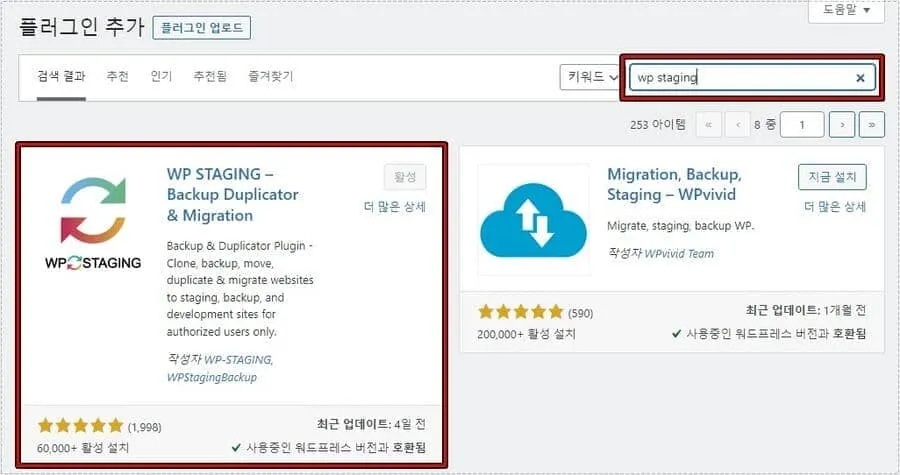This screenshot has width=900, height=475.
Task: Click the 플러그인 추가 page heading
Action: tap(82, 27)
